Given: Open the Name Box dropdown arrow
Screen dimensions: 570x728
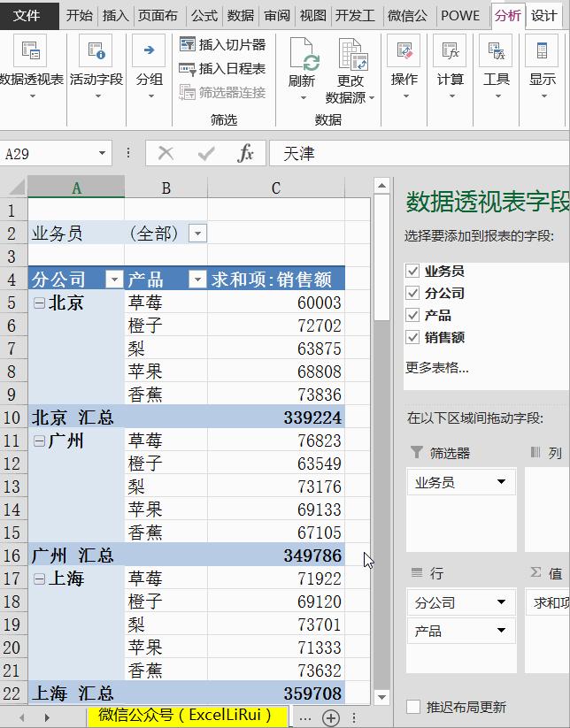Looking at the screenshot, I should 102,153.
